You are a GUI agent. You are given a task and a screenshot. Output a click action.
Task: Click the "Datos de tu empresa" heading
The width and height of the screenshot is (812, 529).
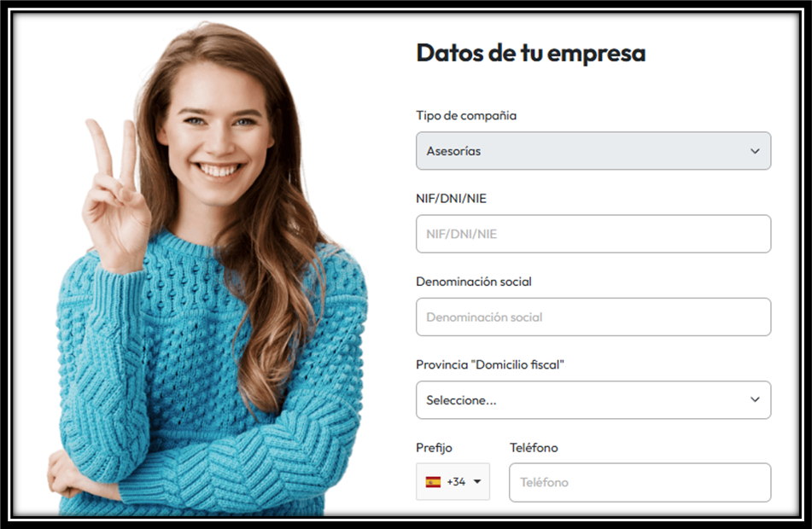[531, 53]
